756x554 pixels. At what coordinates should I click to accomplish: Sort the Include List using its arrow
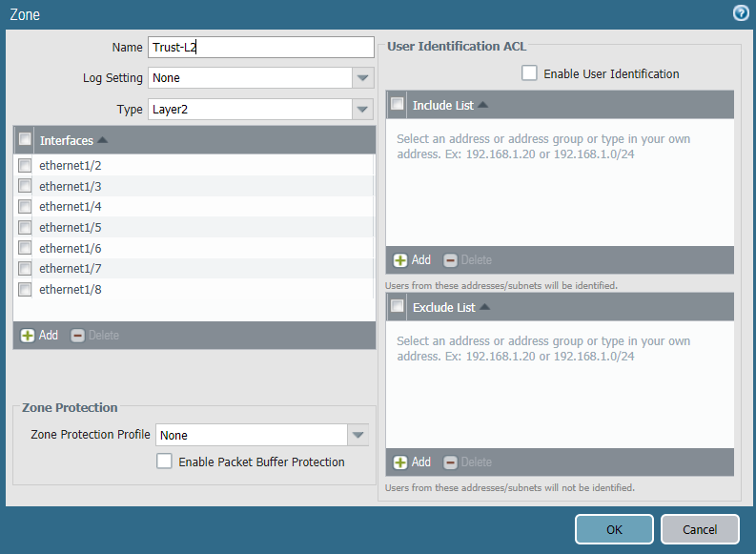tap(482, 105)
